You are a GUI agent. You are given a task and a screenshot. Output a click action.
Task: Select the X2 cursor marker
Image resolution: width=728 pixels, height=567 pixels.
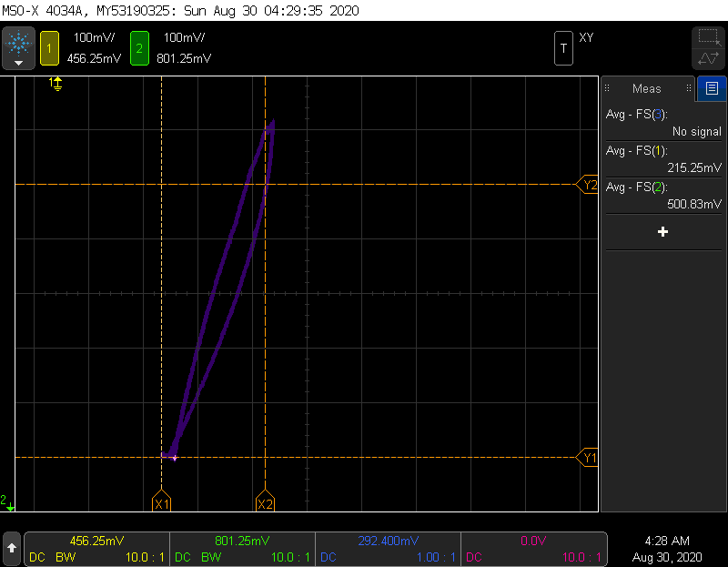pyautogui.click(x=265, y=502)
